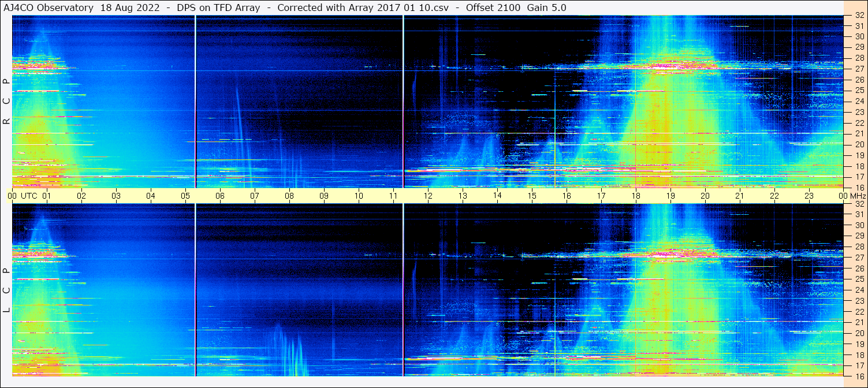Click the 30 MHz label of LCP panel
Image resolution: width=868 pixels, height=388 pixels.
tap(859, 225)
